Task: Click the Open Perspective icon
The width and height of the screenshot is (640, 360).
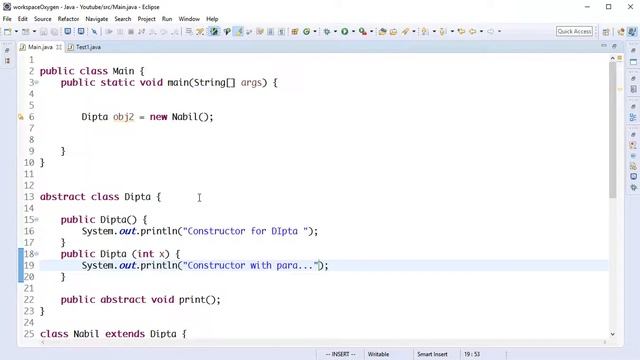Action: pos(606,32)
